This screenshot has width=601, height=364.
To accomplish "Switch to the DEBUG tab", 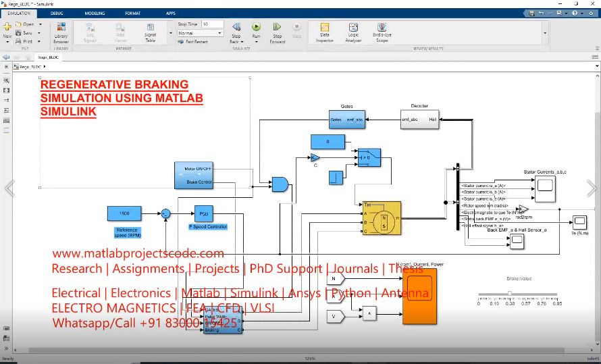I will tap(57, 13).
